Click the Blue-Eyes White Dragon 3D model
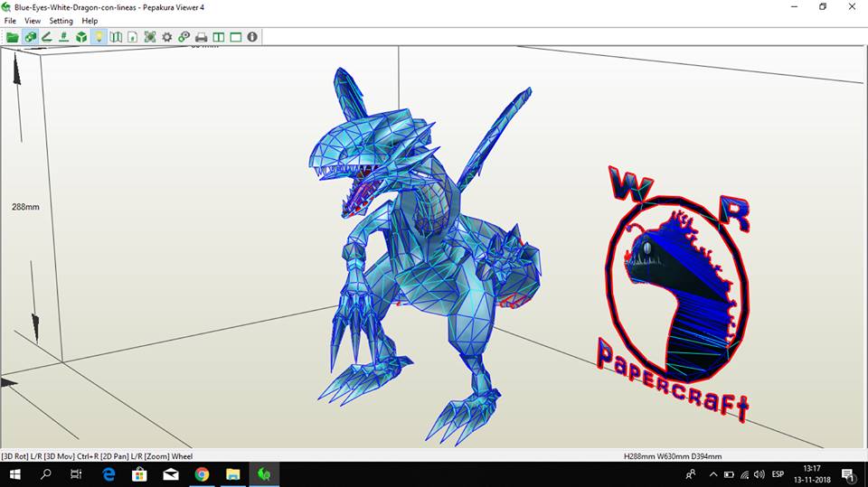 [x=426, y=255]
